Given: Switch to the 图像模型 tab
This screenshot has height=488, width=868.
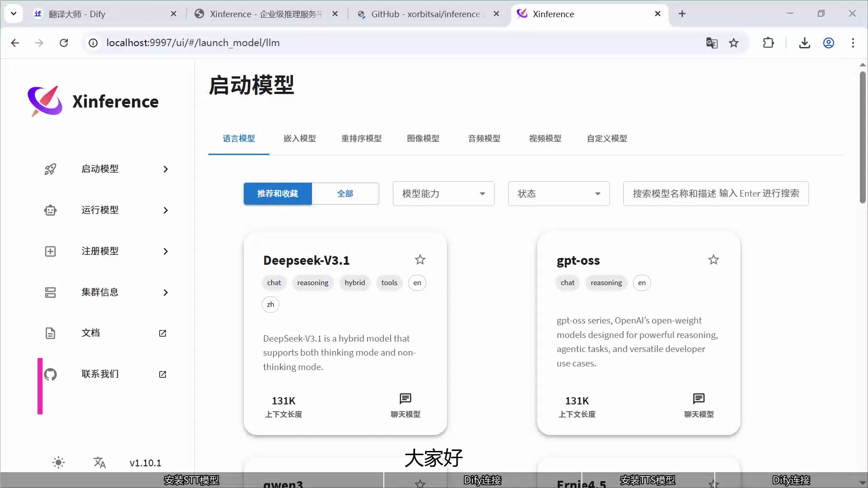Looking at the screenshot, I should pyautogui.click(x=423, y=138).
